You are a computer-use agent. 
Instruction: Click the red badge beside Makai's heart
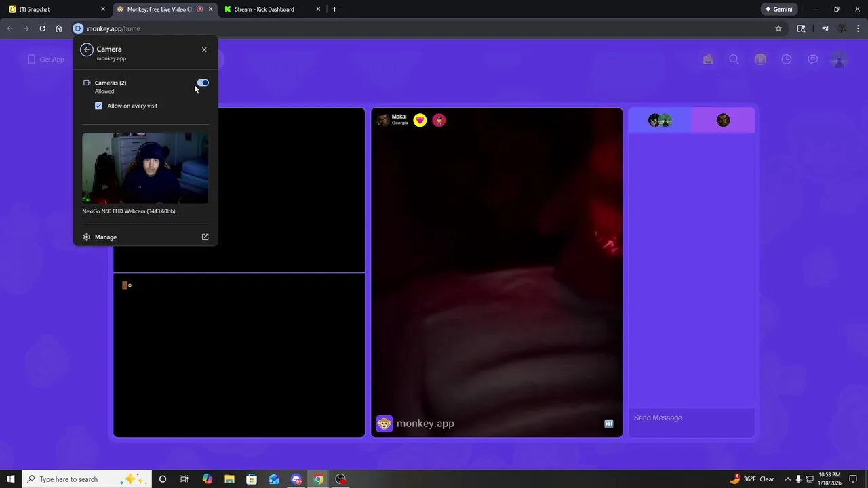click(x=439, y=120)
